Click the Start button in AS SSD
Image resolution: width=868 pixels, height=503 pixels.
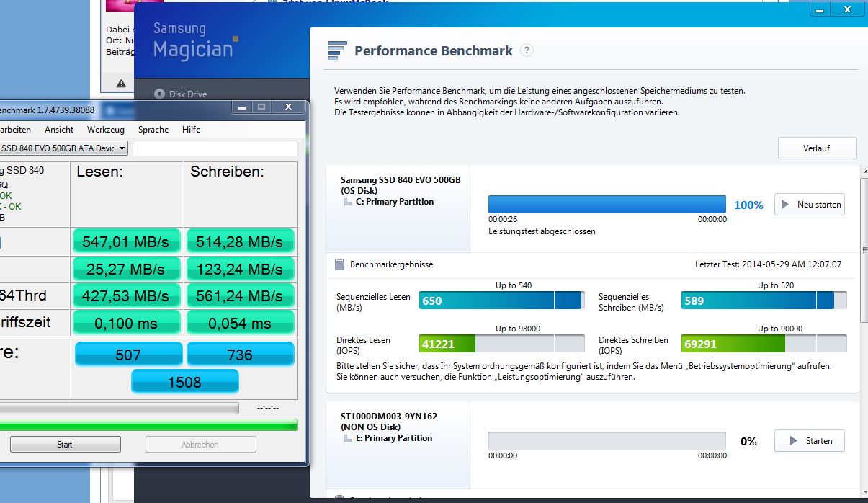click(x=65, y=445)
